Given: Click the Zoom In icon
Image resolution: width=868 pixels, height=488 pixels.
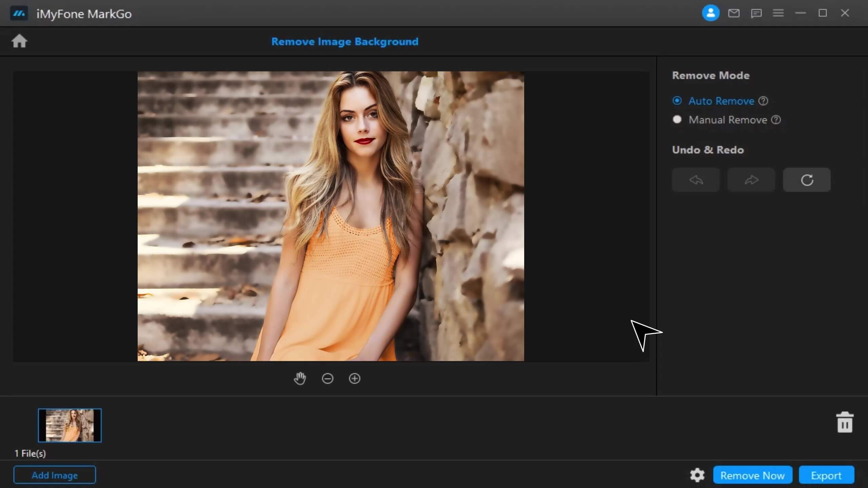Looking at the screenshot, I should click(354, 377).
